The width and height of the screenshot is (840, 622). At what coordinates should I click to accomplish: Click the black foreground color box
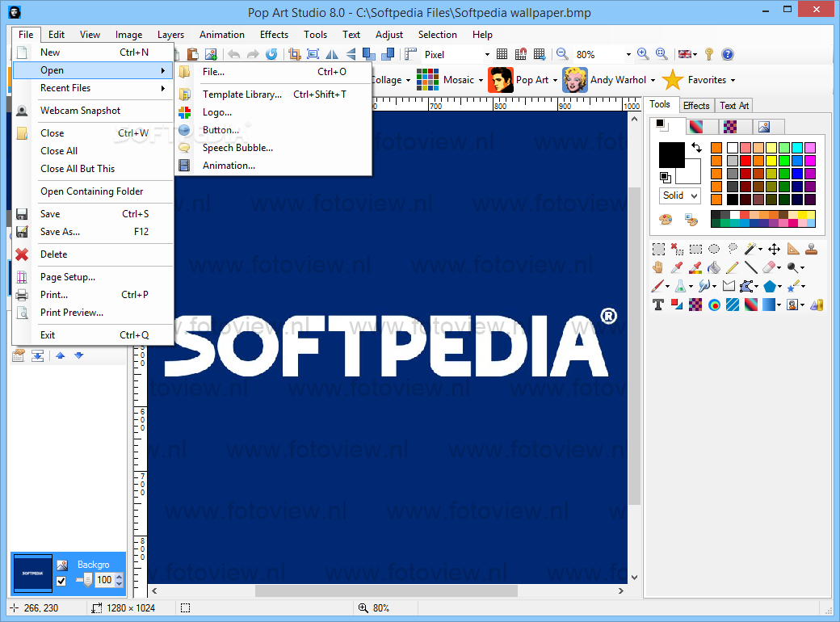tap(671, 155)
